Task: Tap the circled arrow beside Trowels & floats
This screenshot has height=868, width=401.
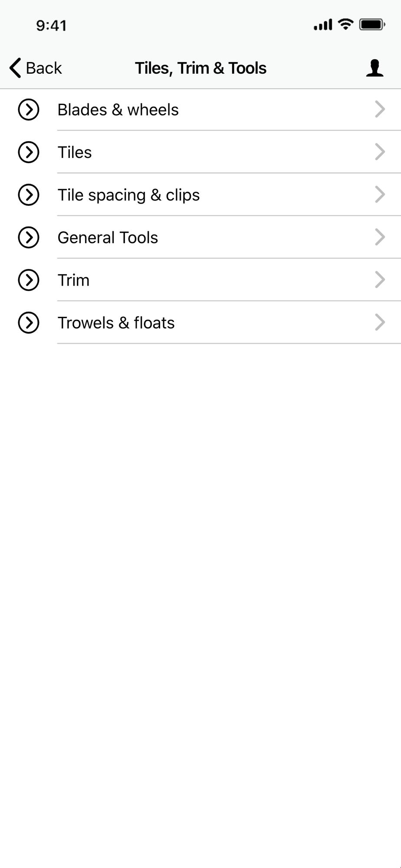Action: 29,322
